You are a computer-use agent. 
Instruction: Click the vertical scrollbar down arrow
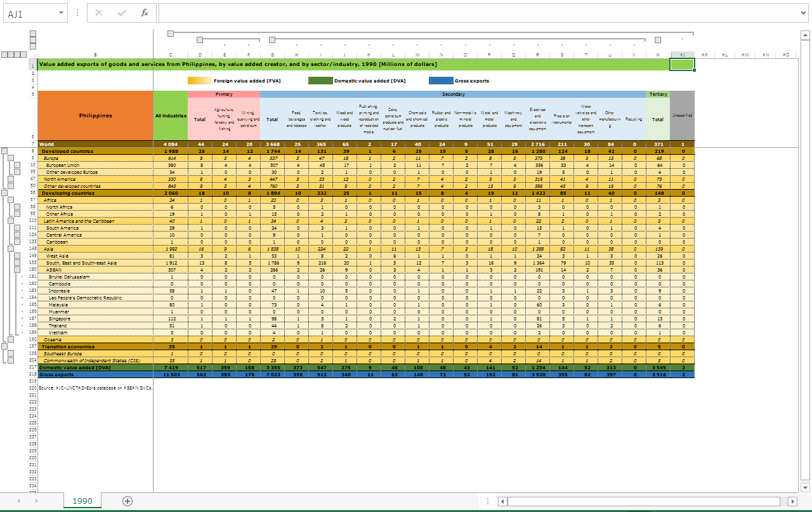tap(805, 487)
